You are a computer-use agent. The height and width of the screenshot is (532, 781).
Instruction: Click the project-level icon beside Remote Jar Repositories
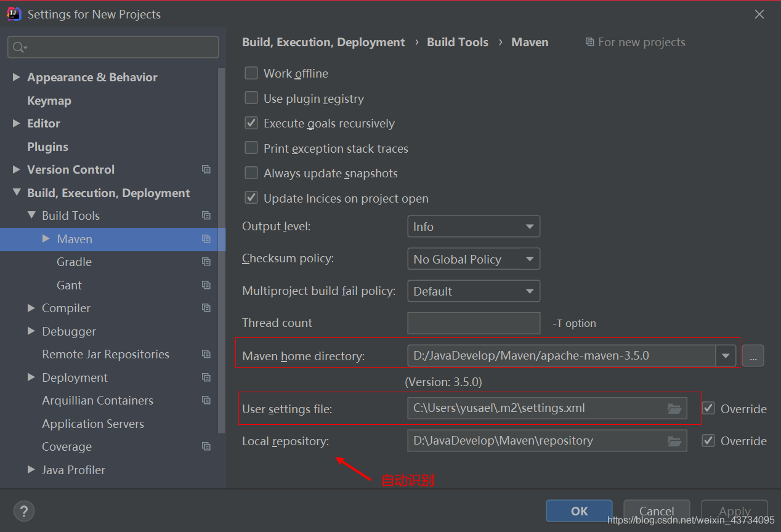(x=206, y=354)
